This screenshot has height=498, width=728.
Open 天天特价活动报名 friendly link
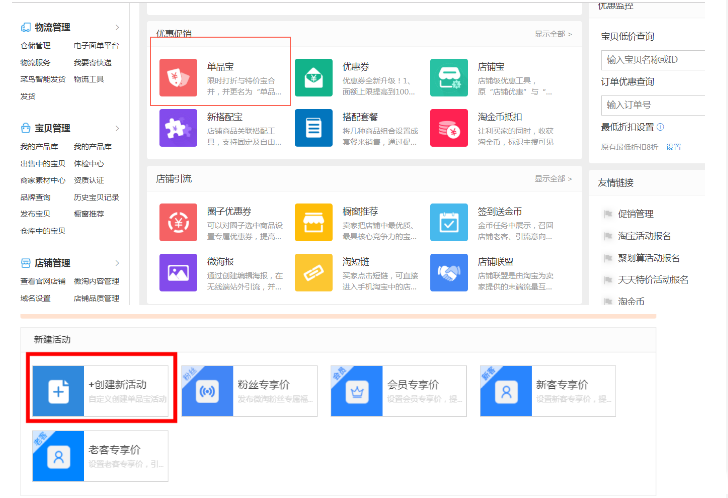click(x=653, y=280)
